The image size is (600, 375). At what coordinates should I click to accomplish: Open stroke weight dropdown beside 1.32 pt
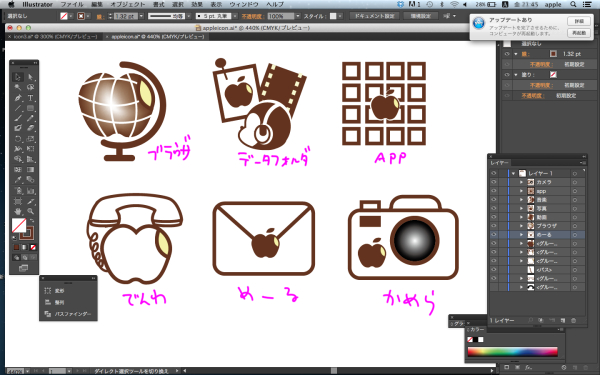click(141, 16)
